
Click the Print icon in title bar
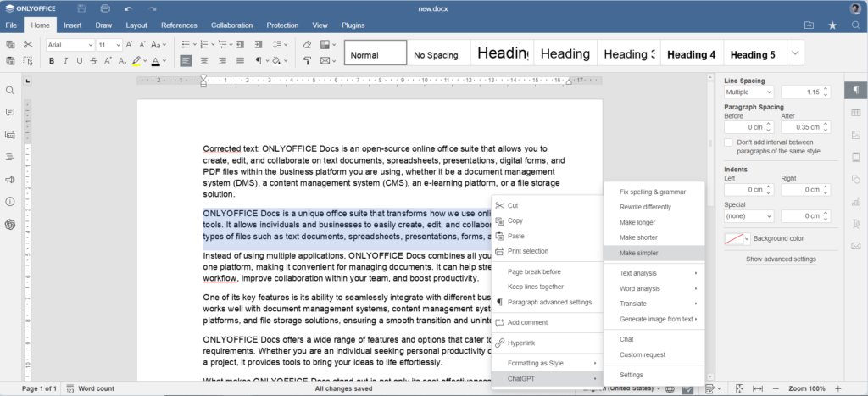(x=105, y=8)
